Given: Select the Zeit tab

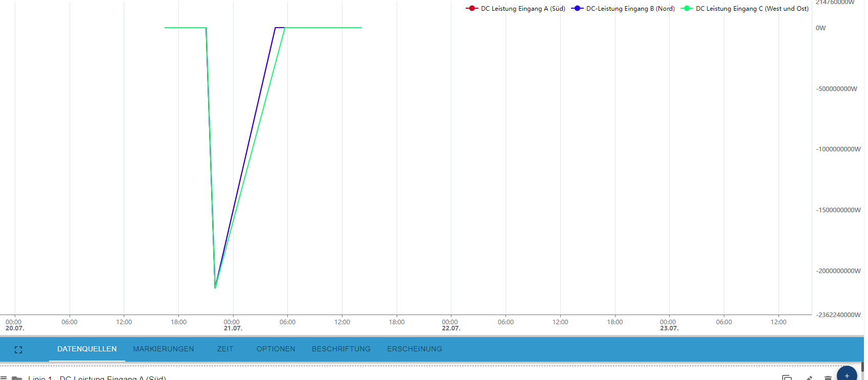Looking at the screenshot, I should (225, 349).
